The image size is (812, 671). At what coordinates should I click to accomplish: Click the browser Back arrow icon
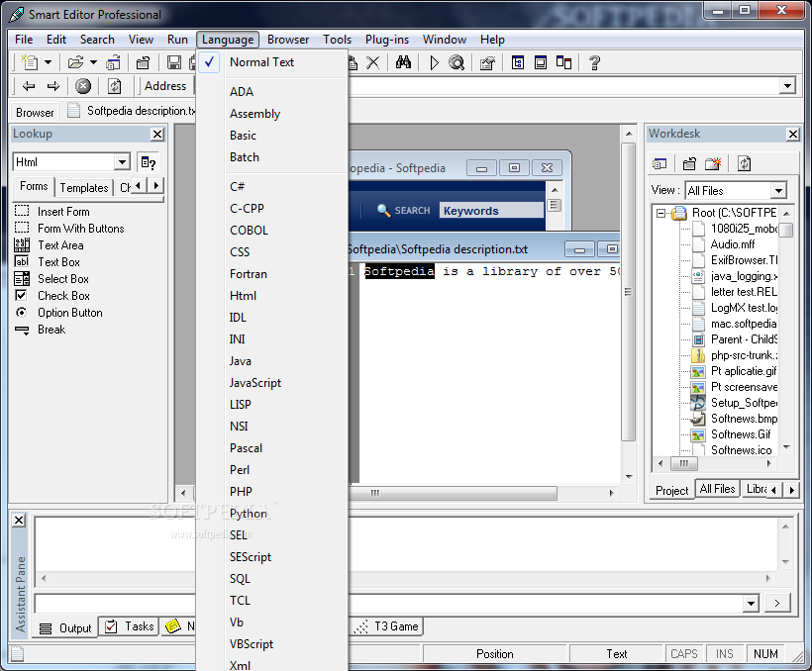pos(29,86)
